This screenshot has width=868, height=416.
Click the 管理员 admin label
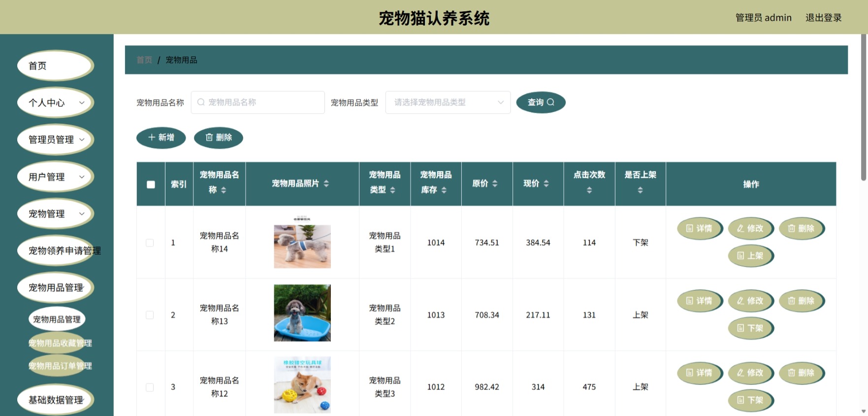tap(763, 18)
